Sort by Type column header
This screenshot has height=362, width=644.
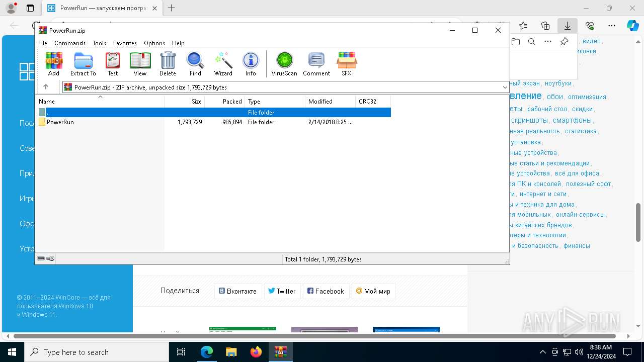tap(275, 102)
